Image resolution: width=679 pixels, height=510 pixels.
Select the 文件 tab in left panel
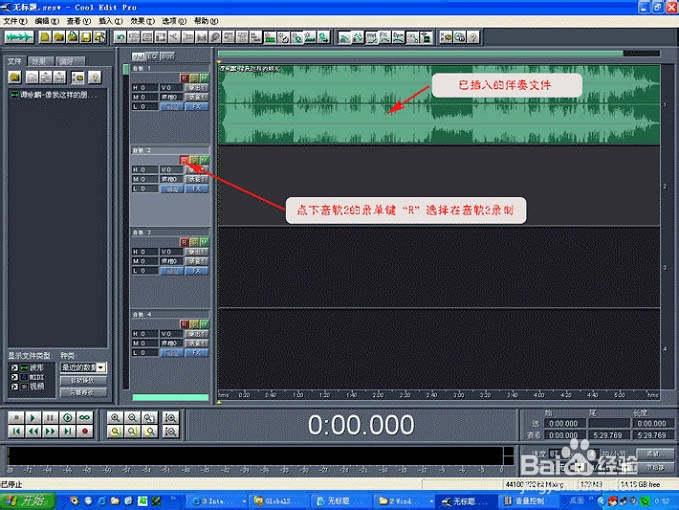[15, 61]
